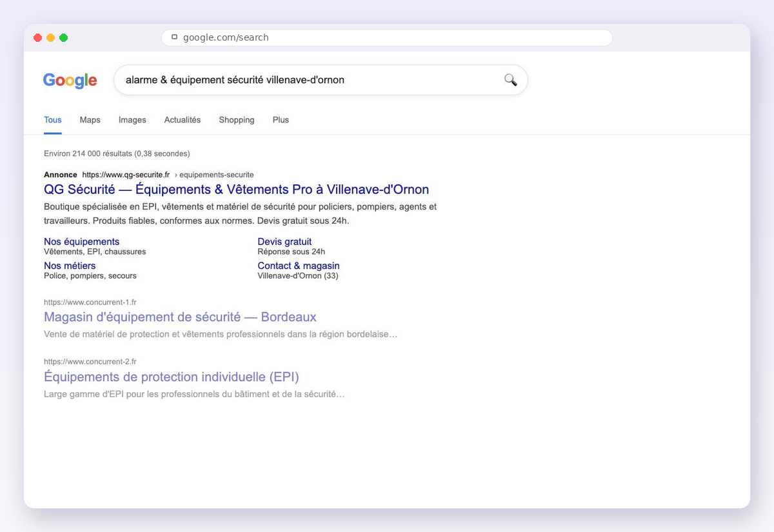
Task: Click the magnifying glass search icon
Action: coord(510,80)
